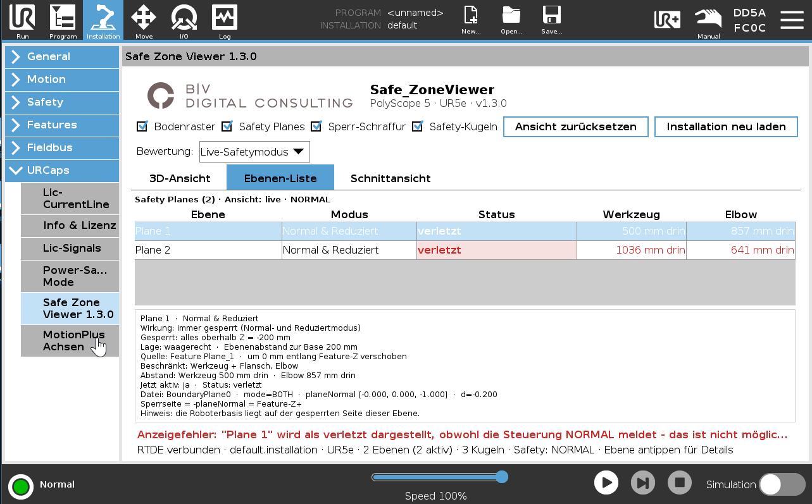The width and height of the screenshot is (812, 504).
Task: Create a new program with New icon
Action: tap(471, 20)
